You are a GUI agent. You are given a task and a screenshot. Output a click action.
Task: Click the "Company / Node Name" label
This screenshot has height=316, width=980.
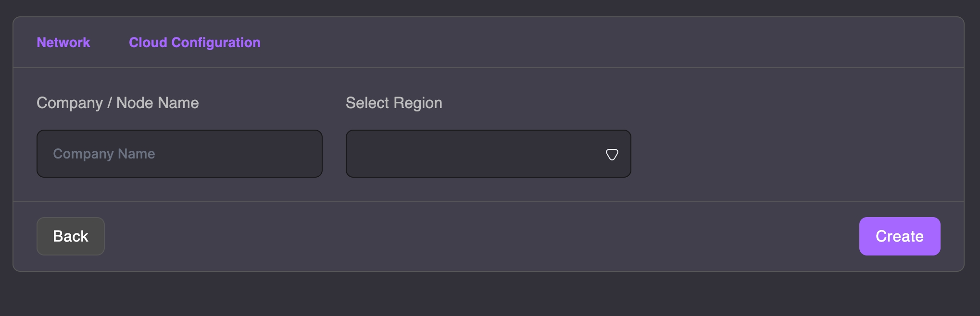[x=118, y=103]
